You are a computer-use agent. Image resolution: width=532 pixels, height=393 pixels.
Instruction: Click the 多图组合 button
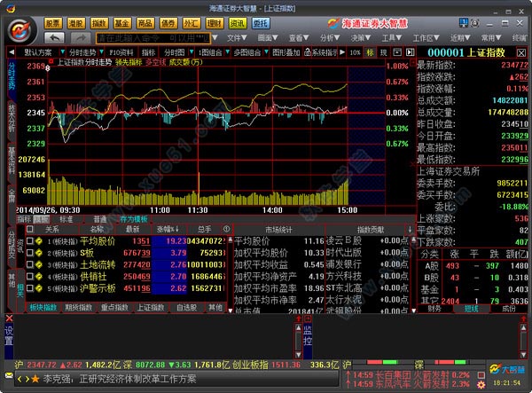247,52
